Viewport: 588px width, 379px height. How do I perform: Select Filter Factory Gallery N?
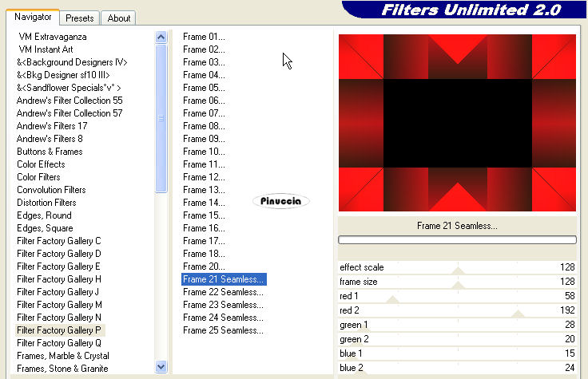pyautogui.click(x=59, y=318)
